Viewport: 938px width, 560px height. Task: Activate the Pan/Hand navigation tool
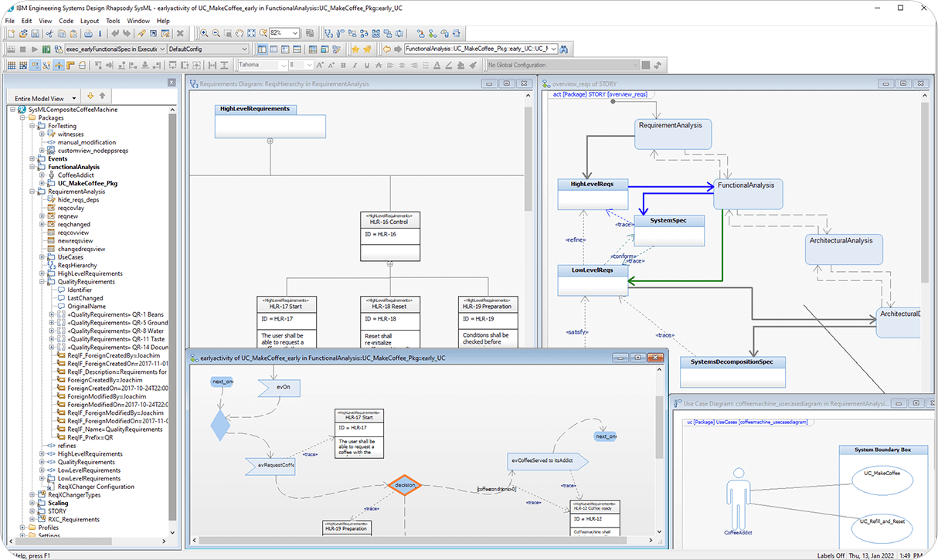(x=240, y=32)
